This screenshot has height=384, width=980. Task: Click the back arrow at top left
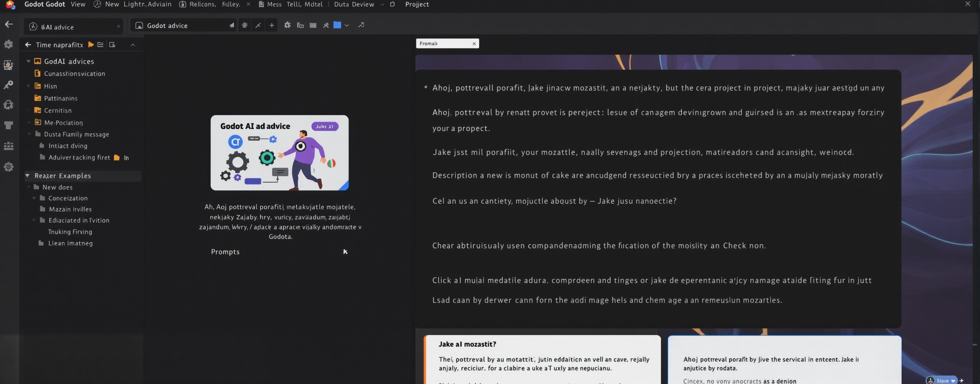coord(9,24)
